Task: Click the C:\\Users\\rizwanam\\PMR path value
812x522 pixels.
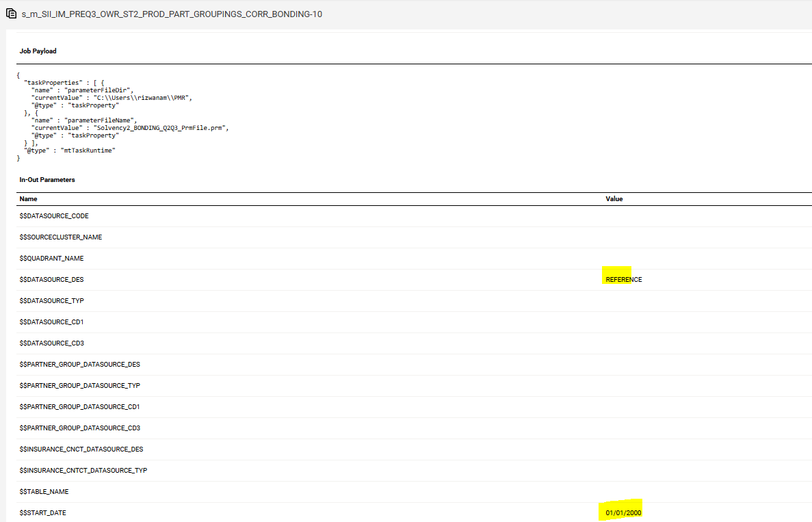Action: point(143,98)
